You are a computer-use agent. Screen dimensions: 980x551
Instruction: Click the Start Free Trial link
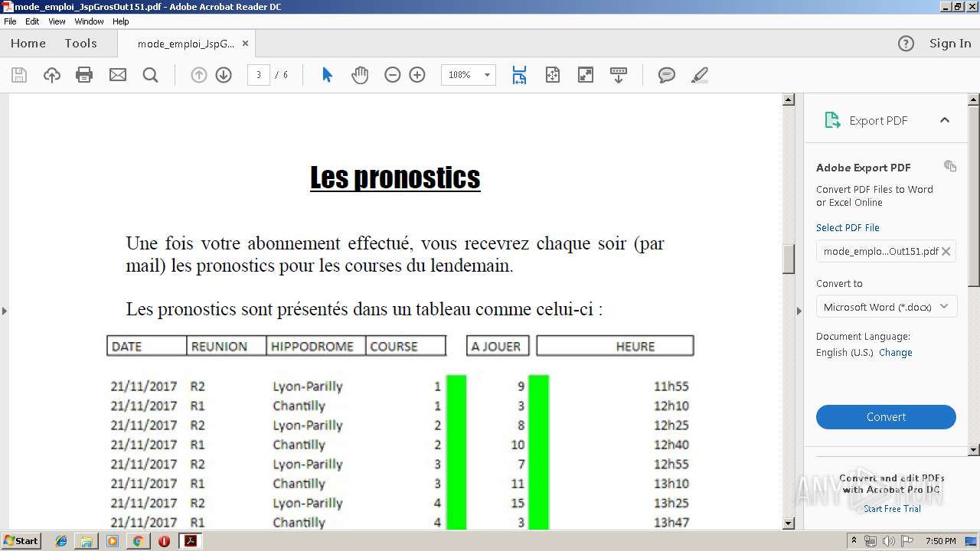point(892,509)
